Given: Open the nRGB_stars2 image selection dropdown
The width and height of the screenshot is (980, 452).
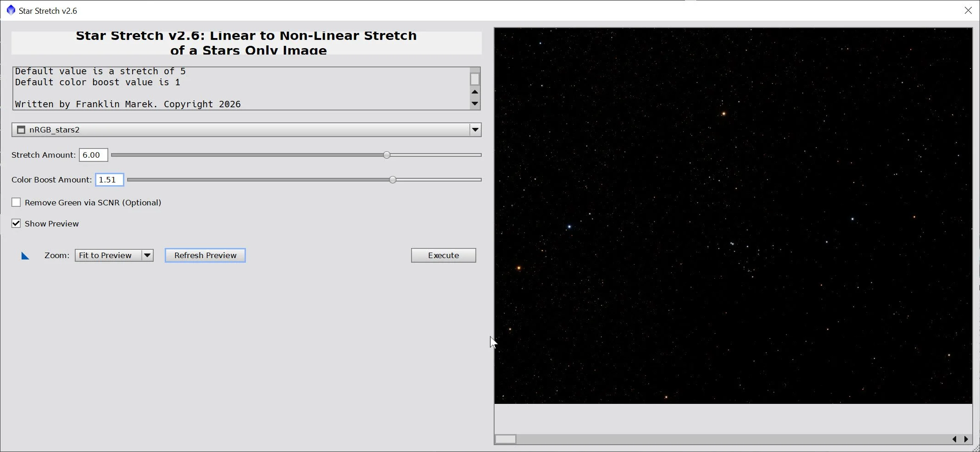Looking at the screenshot, I should point(475,130).
